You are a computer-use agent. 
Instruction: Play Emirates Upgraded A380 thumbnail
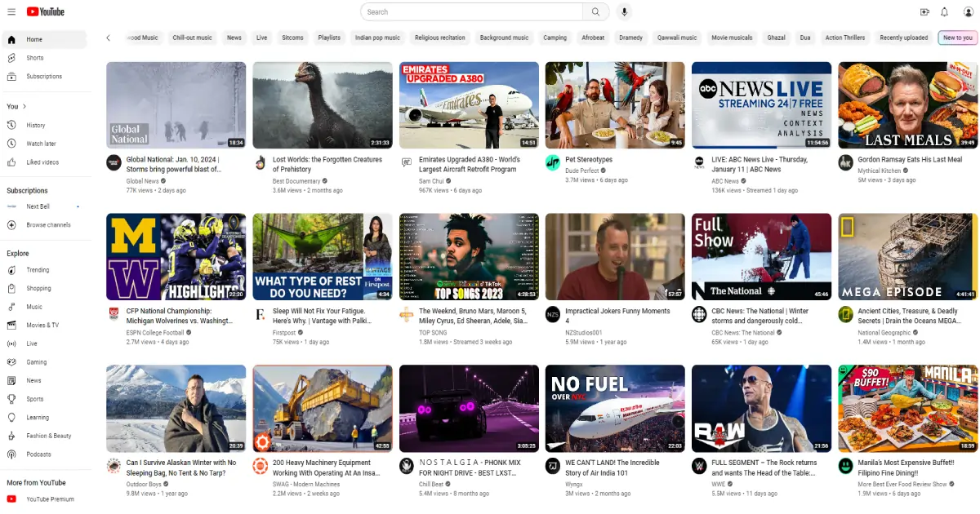469,105
